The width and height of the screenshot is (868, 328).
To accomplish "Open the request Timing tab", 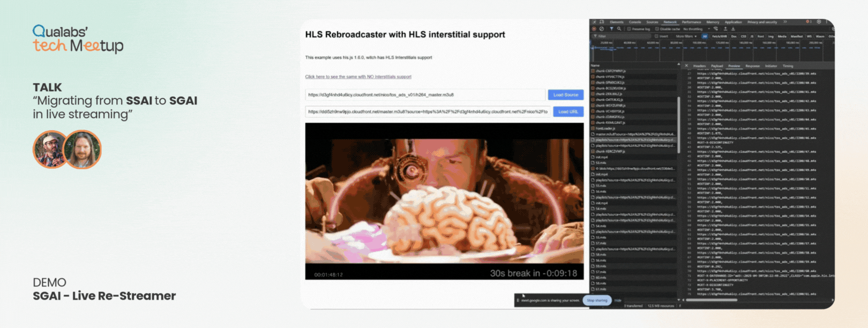I will 788,66.
